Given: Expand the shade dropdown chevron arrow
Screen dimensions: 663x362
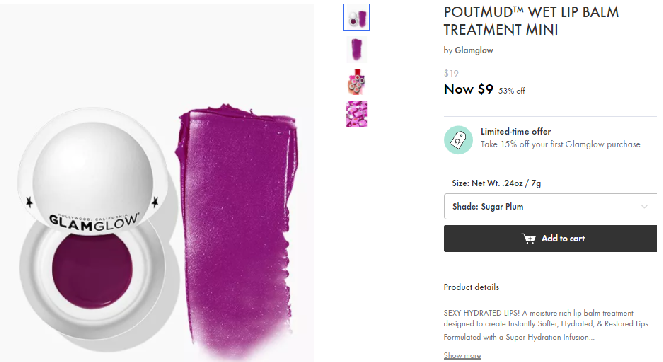Looking at the screenshot, I should tap(644, 207).
